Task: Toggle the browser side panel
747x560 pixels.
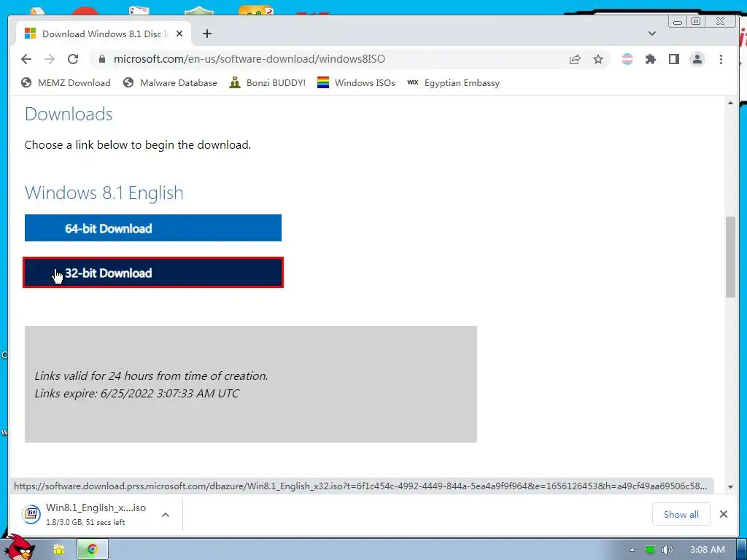Action: (x=673, y=59)
